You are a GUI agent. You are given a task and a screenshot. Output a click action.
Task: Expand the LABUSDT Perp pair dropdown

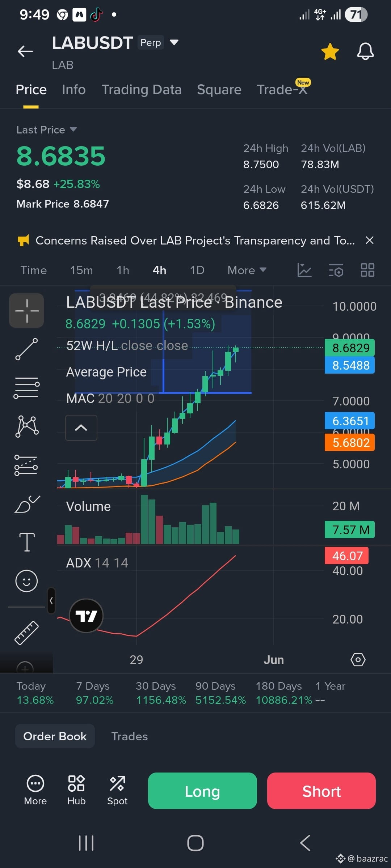pyautogui.click(x=174, y=42)
